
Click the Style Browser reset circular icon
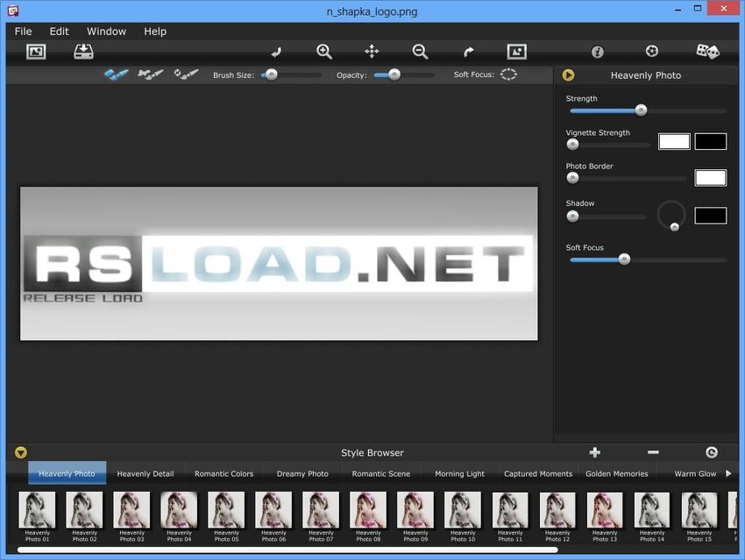[712, 452]
